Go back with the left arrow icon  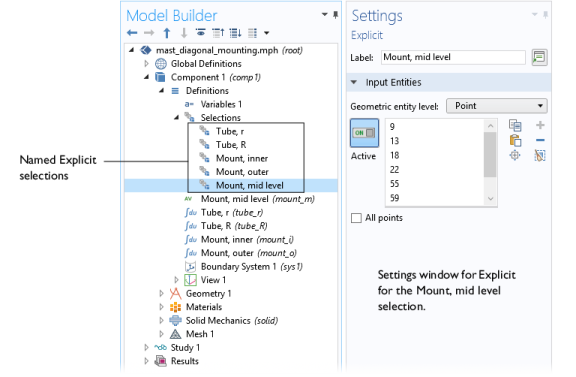coord(132,33)
